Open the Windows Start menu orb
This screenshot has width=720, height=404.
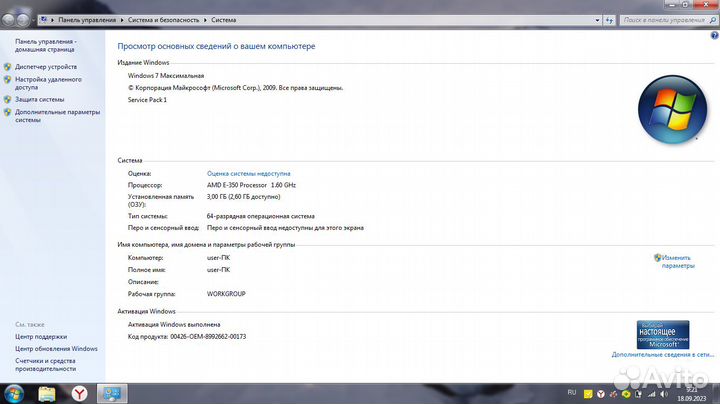(13, 394)
